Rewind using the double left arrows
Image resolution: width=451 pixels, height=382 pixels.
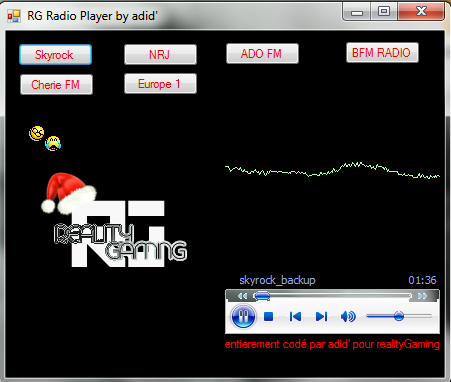[x=242, y=296]
